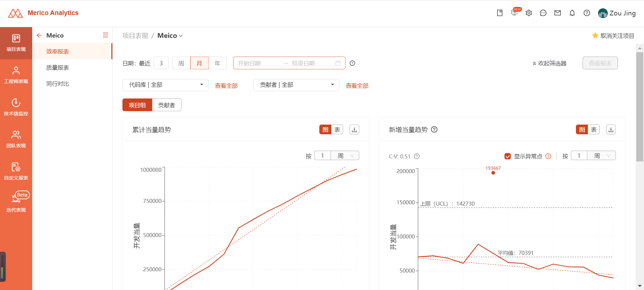Click interval number field in 累计当量趋势

coord(322,155)
